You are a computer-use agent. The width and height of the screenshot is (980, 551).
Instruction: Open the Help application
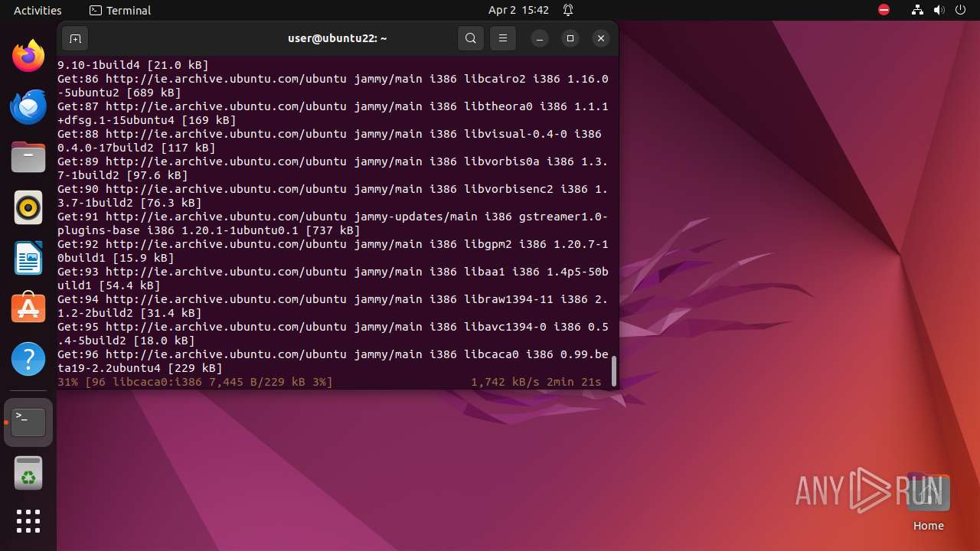tap(28, 359)
